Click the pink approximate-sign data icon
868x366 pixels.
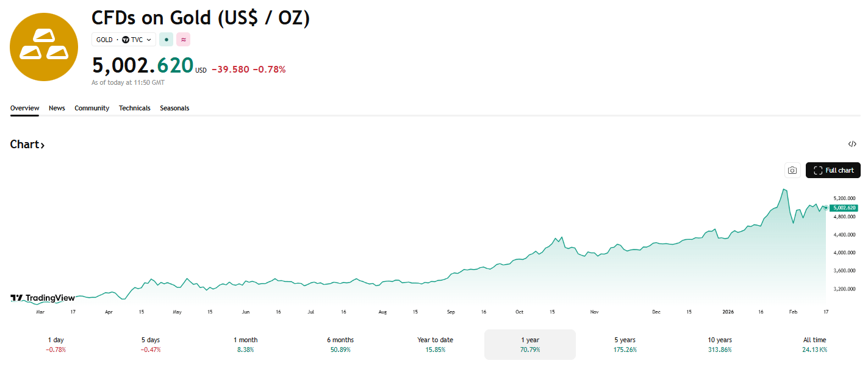pos(184,40)
